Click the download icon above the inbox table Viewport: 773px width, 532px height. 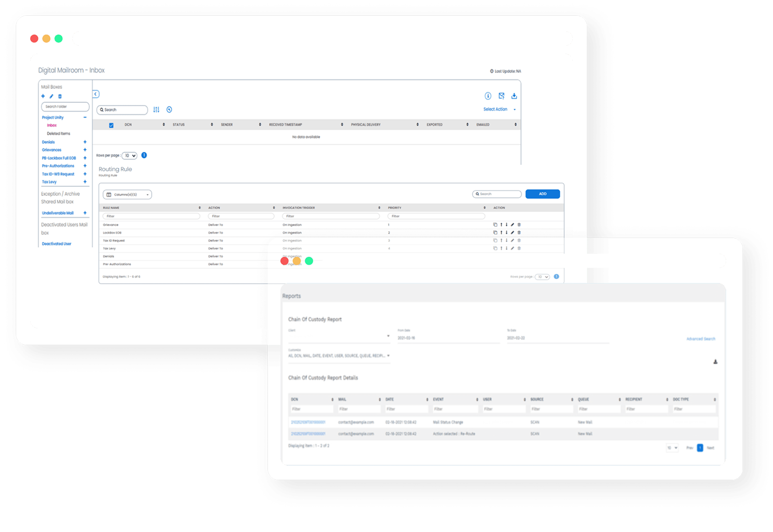pyautogui.click(x=514, y=96)
